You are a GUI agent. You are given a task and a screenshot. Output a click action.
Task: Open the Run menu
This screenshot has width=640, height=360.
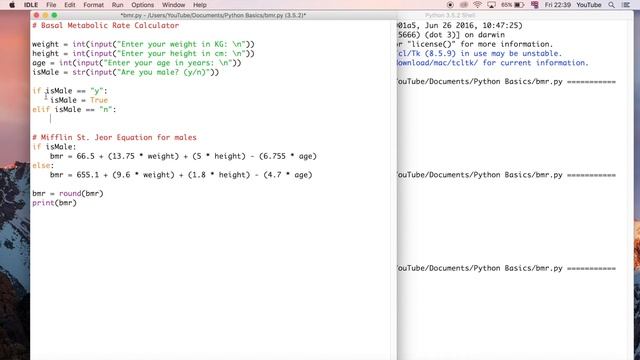(118, 5)
